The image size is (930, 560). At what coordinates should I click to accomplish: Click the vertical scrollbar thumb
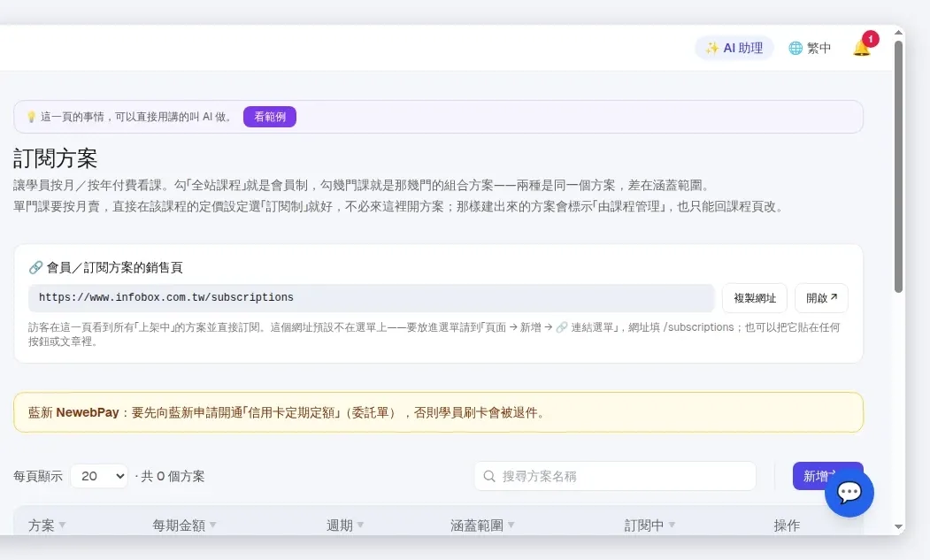(898, 166)
